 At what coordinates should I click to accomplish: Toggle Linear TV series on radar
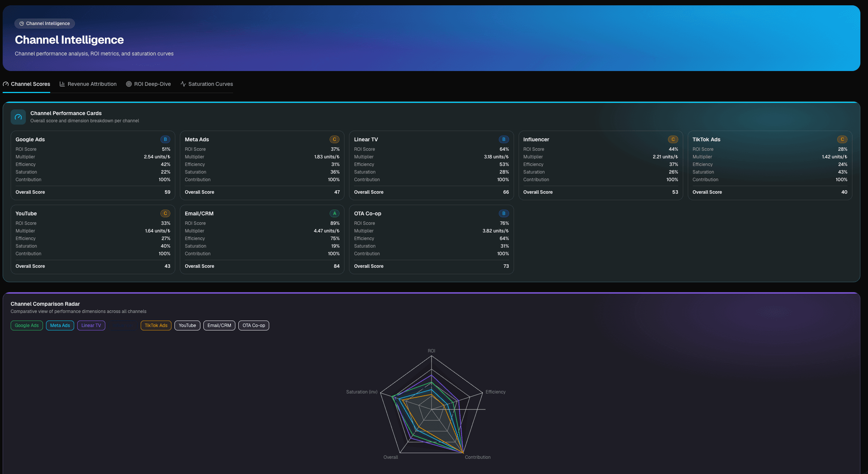(x=91, y=325)
